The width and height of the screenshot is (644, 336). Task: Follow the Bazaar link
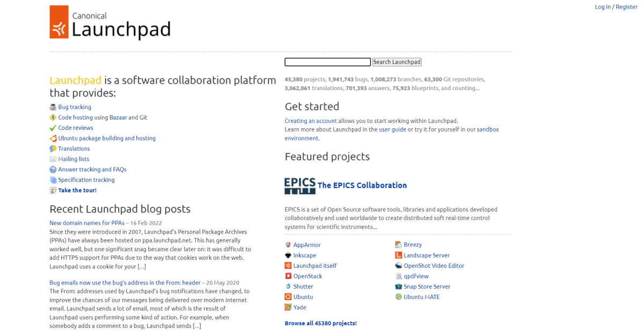pyautogui.click(x=118, y=118)
